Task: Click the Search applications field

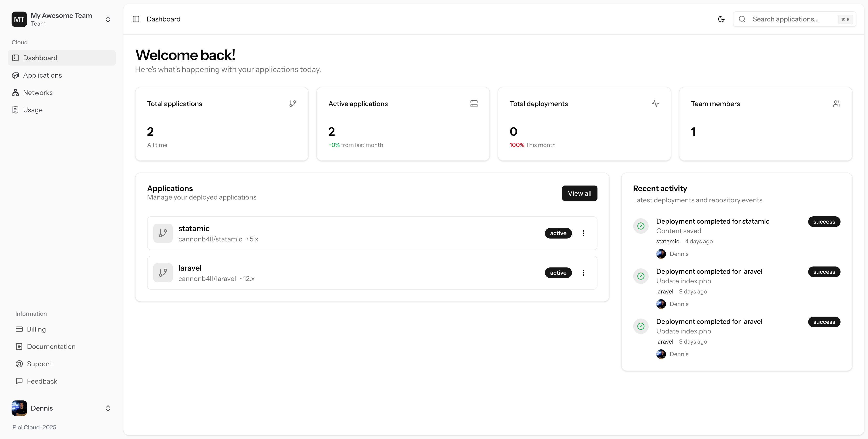Action: pyautogui.click(x=788, y=19)
